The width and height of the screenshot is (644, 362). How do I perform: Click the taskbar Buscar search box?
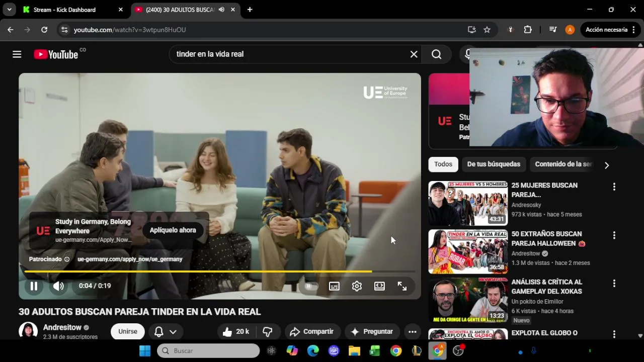pyautogui.click(x=208, y=351)
